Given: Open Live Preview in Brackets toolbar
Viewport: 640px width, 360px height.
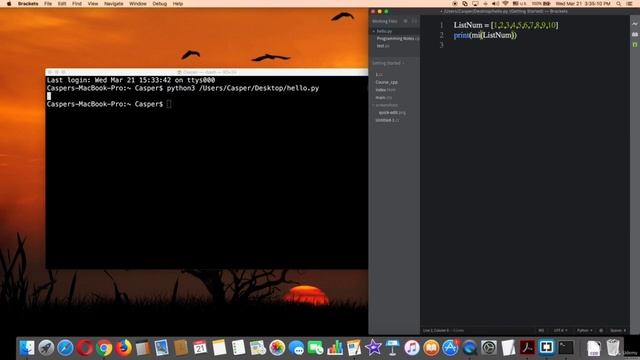Looking at the screenshot, I should tap(635, 24).
